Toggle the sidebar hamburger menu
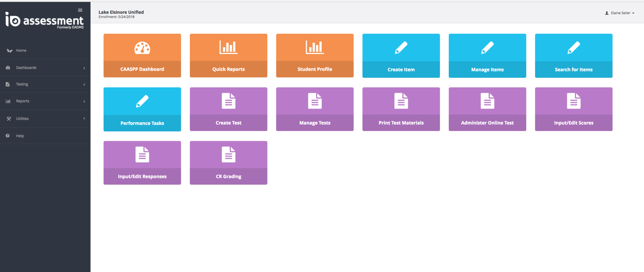 pyautogui.click(x=80, y=10)
